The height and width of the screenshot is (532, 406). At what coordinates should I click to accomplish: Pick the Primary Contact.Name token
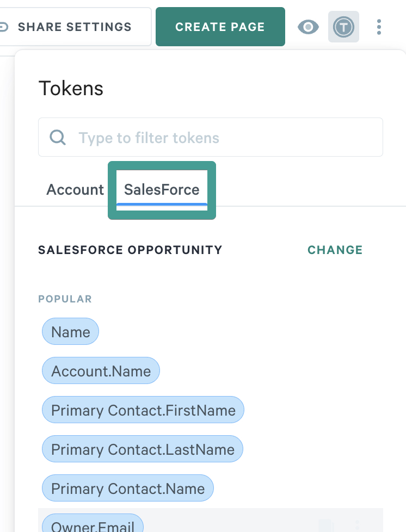(128, 489)
